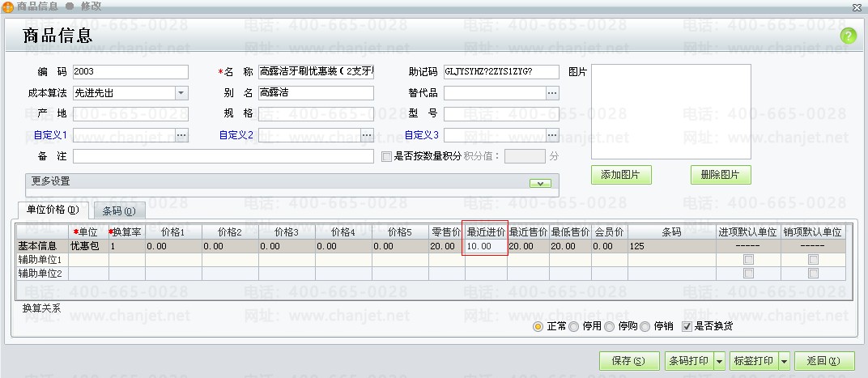Image resolution: width=868 pixels, height=378 pixels.
Task: Close the 商品信息 window with X
Action: coord(857,6)
